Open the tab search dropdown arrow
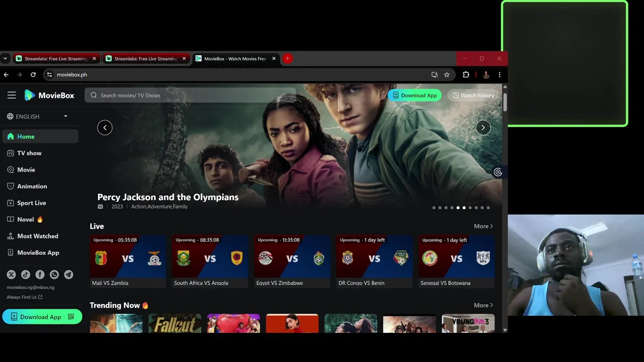The image size is (644, 362). (x=5, y=58)
